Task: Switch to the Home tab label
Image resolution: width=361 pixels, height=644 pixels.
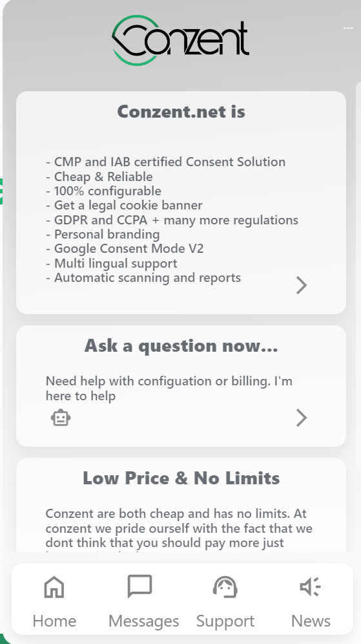Action: pos(54,621)
